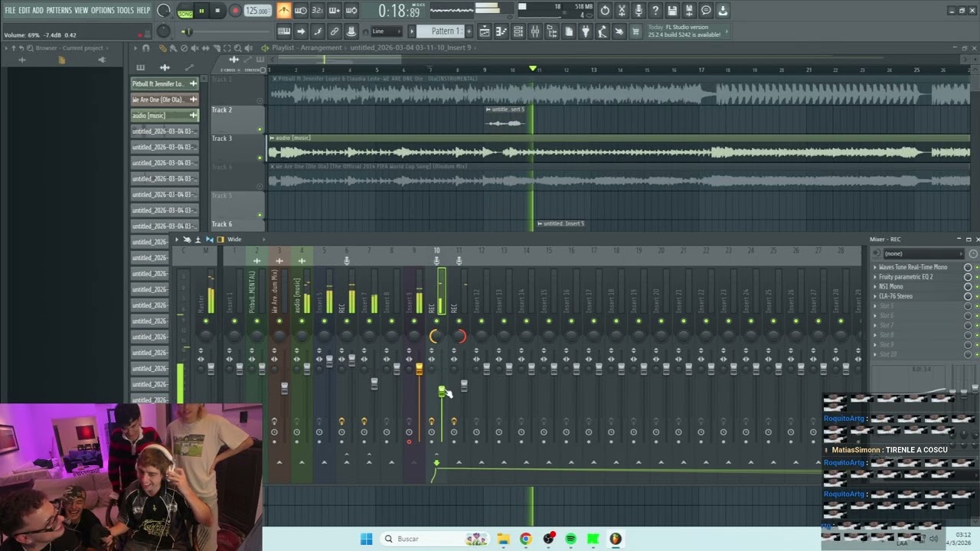980x551 pixels.
Task: Open the Windows Start button
Action: click(366, 539)
